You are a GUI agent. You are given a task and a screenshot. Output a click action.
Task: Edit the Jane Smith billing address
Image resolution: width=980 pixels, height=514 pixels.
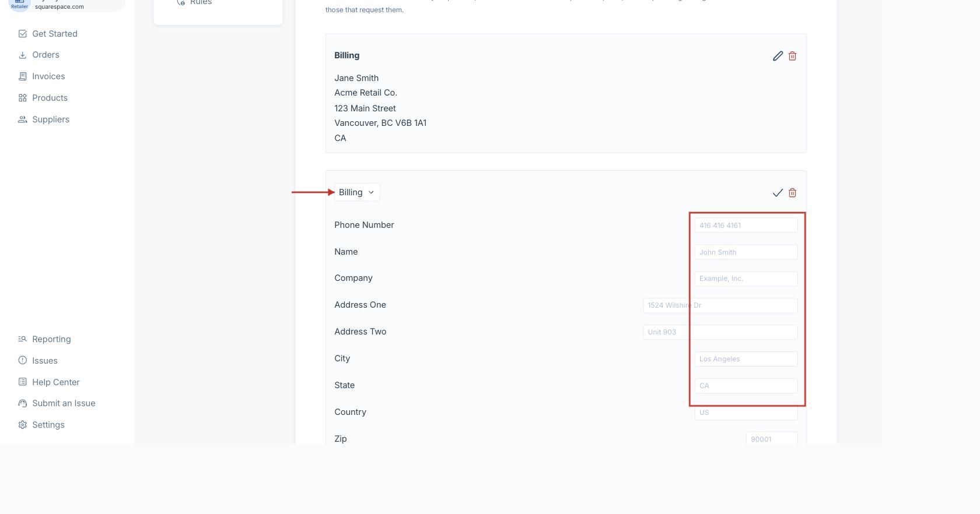[x=778, y=56]
